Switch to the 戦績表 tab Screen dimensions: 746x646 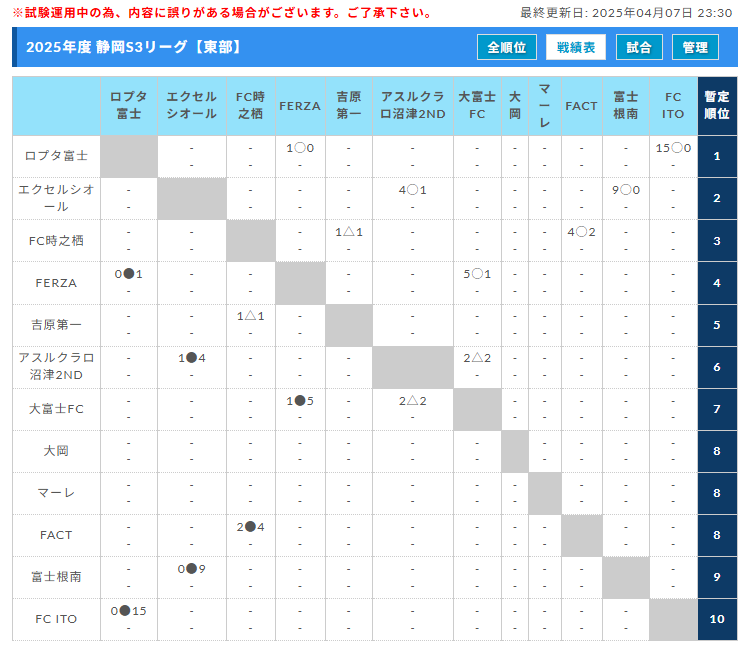point(575,47)
